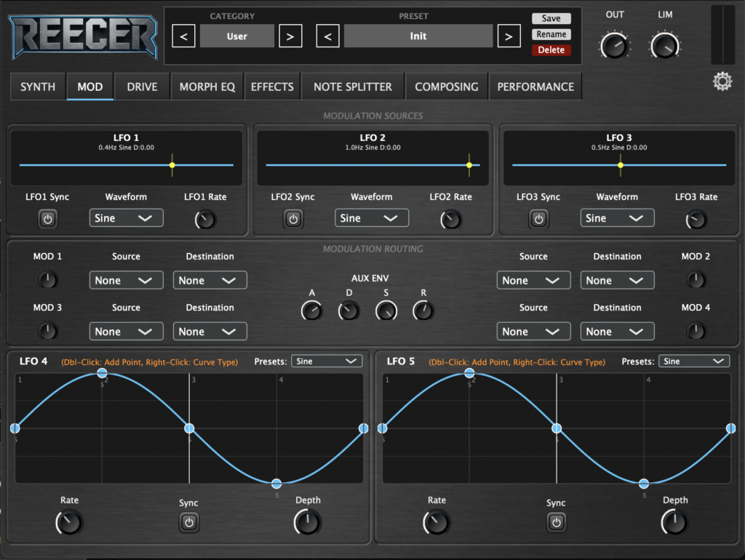Click the OUT volume knob
Image resolution: width=745 pixels, height=560 pixels.
click(615, 46)
